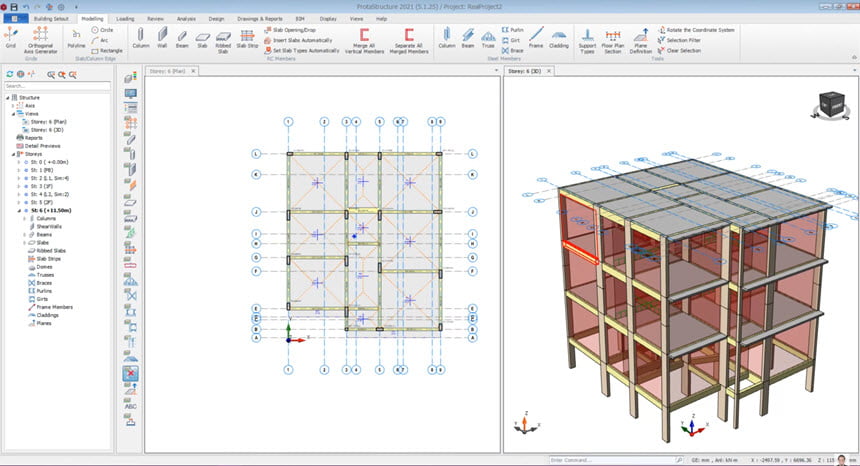Select the Circle slab edge tool
860x466 pixels.
coord(103,30)
